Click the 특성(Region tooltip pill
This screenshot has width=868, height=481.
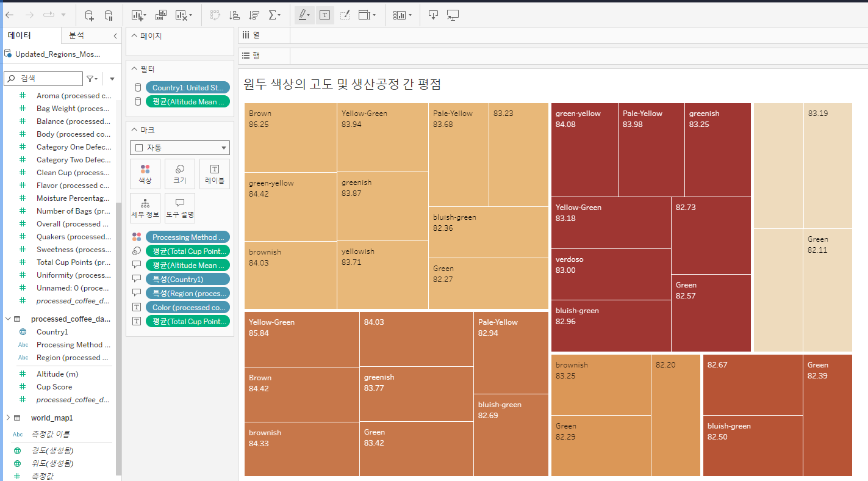click(188, 293)
